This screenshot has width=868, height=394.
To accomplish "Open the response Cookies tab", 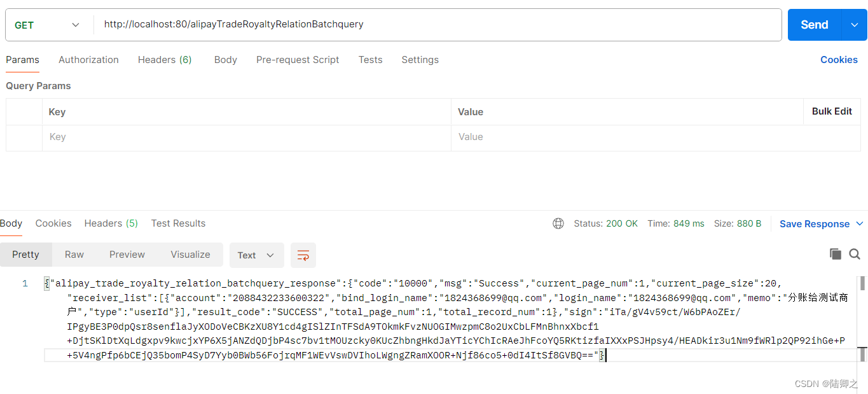I will tap(53, 223).
